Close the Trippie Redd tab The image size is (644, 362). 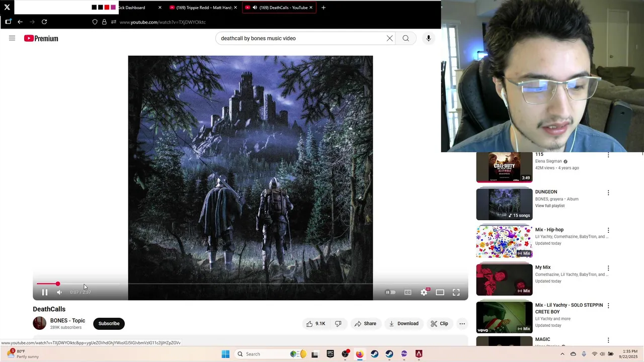click(x=235, y=8)
